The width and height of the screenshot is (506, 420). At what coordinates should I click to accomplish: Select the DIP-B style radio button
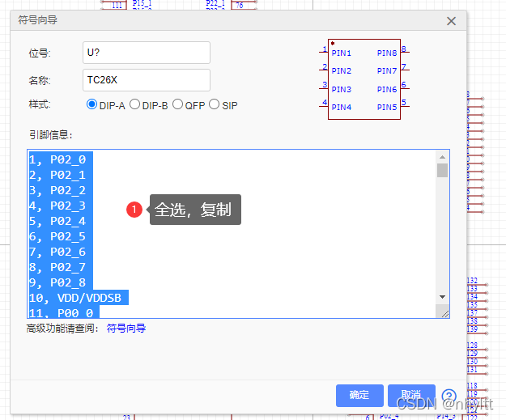134,104
